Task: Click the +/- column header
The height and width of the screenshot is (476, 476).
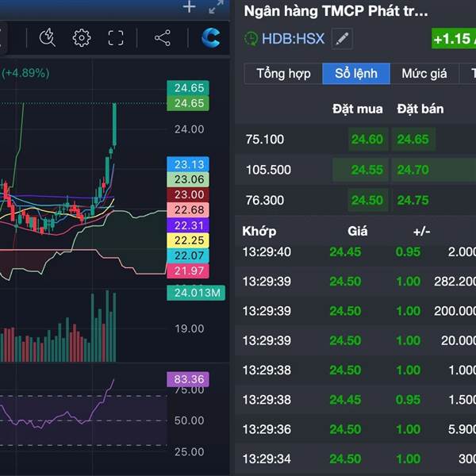Action: coord(421,232)
